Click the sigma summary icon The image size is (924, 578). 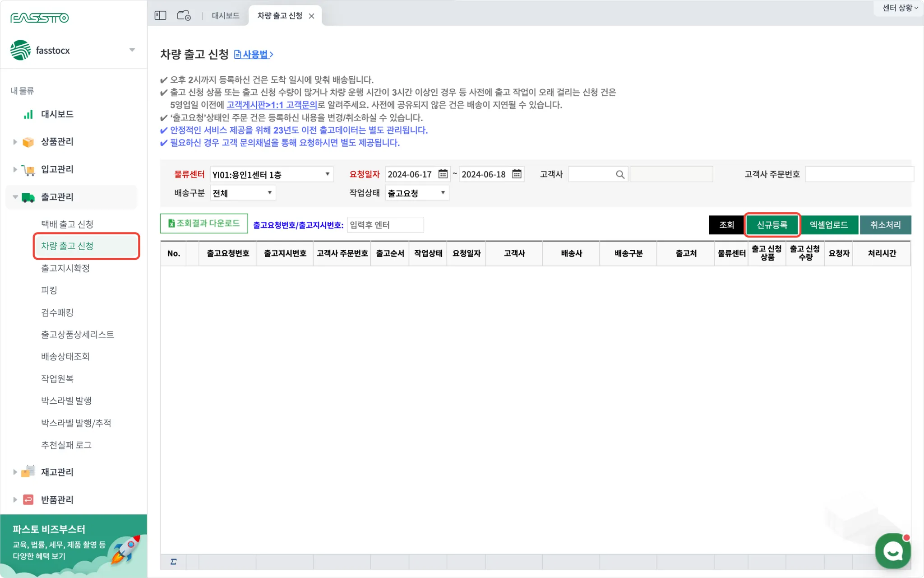pos(173,561)
